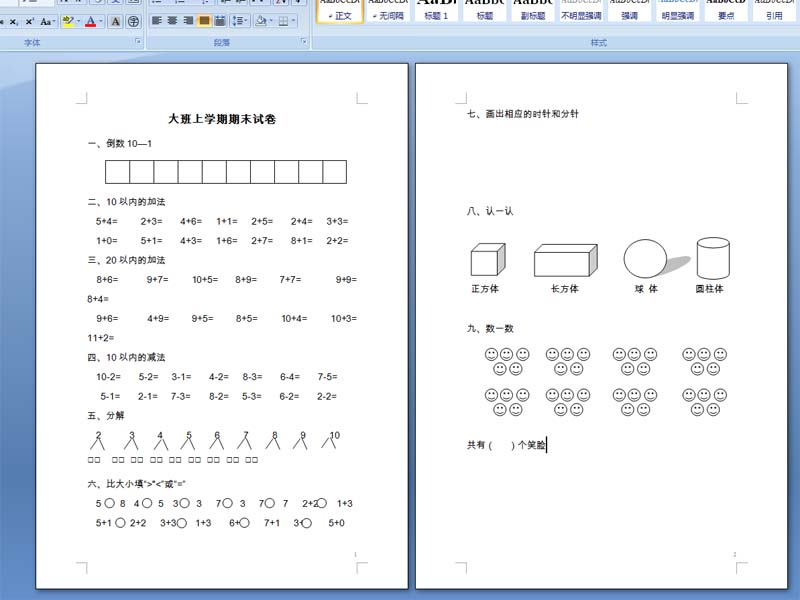Click the label 正方体
This screenshot has width=800, height=600.
point(485,289)
